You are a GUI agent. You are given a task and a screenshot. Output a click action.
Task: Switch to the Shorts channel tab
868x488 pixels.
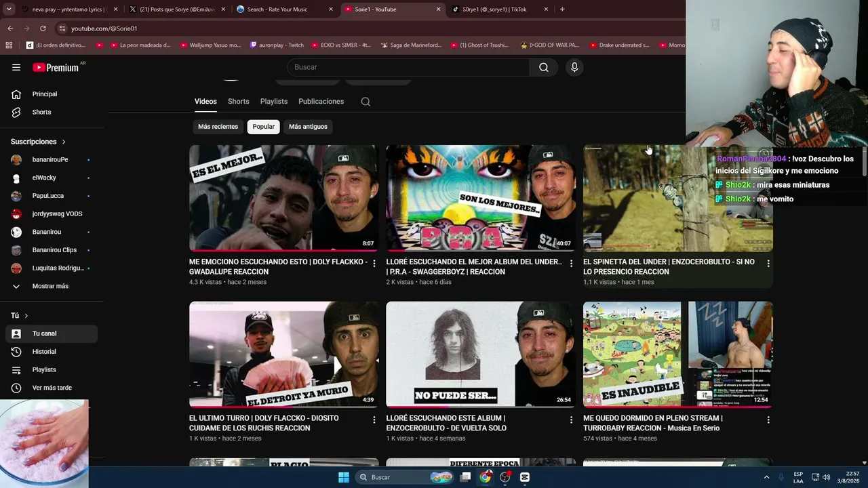click(x=239, y=102)
